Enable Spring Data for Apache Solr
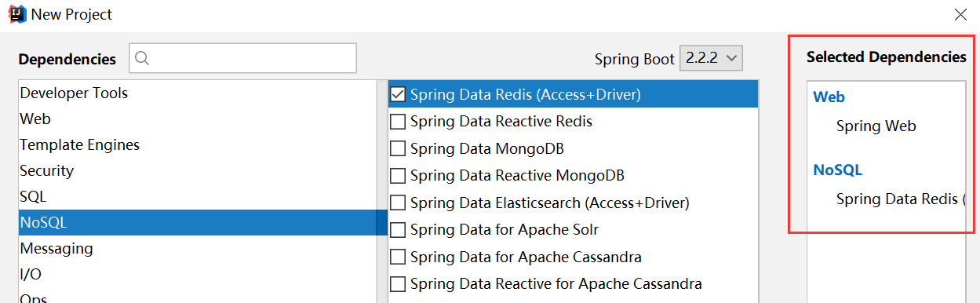This screenshot has width=980, height=303. [x=398, y=231]
